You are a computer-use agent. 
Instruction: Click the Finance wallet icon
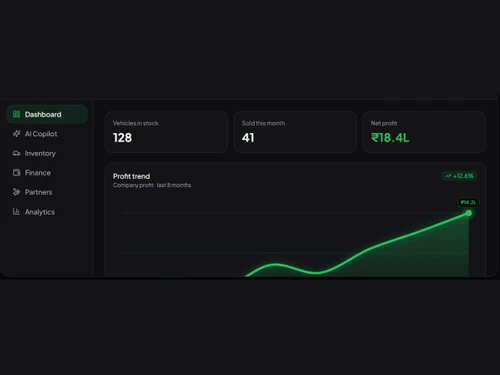pos(16,173)
